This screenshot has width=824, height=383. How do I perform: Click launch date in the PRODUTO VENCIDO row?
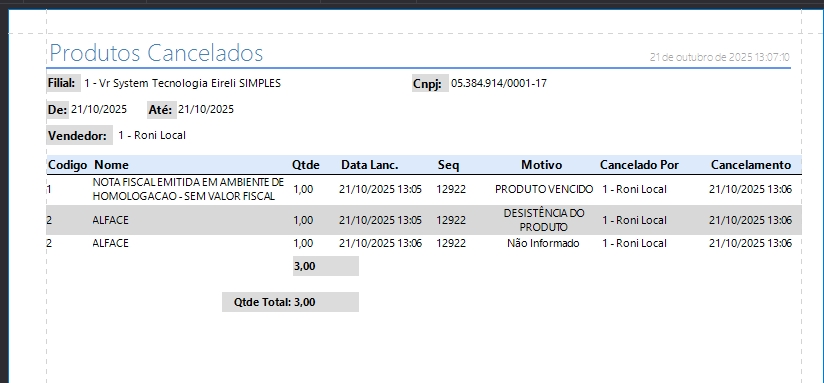point(380,189)
